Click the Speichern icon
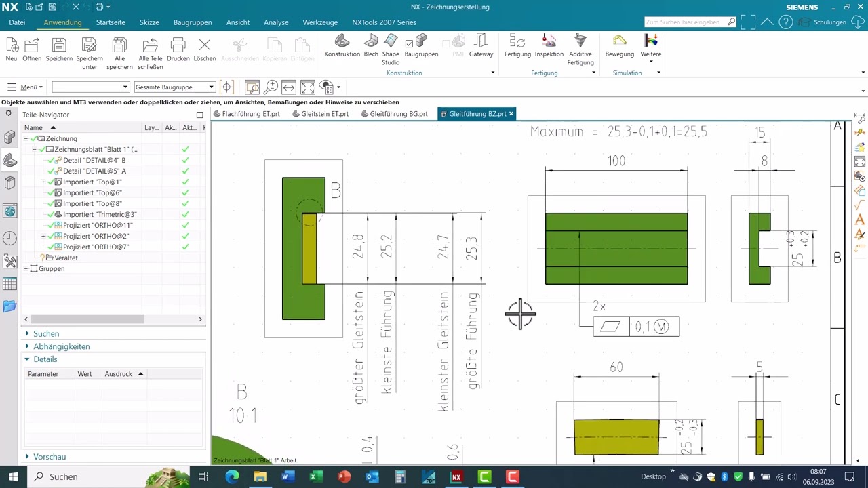 pos(59,45)
